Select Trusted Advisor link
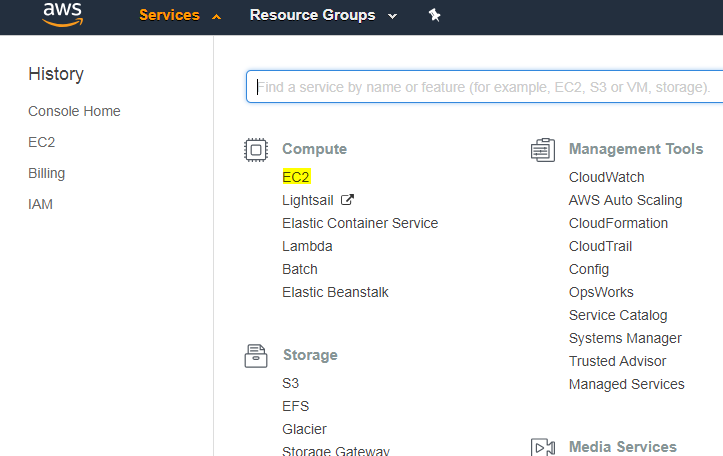723x456 pixels. pos(617,361)
